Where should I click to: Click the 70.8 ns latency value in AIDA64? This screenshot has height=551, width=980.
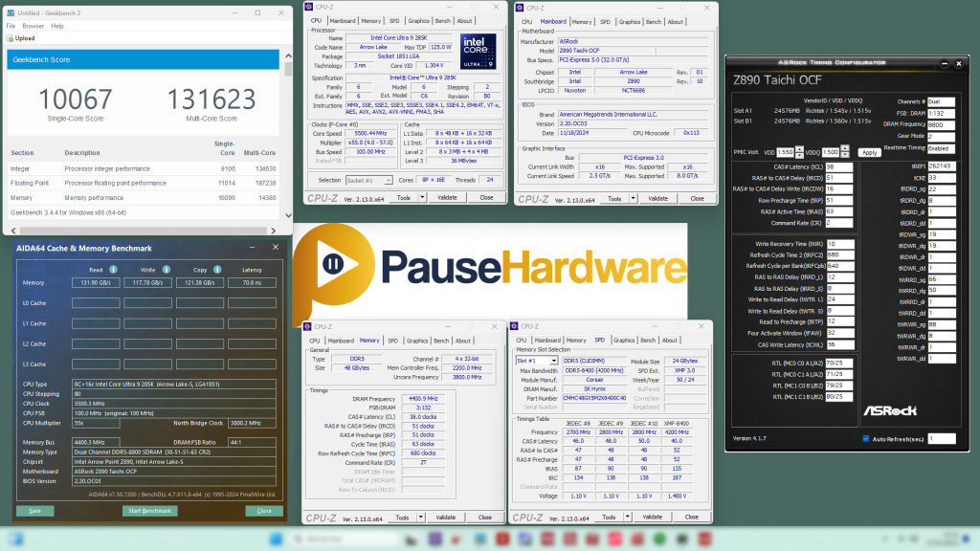pyautogui.click(x=252, y=283)
